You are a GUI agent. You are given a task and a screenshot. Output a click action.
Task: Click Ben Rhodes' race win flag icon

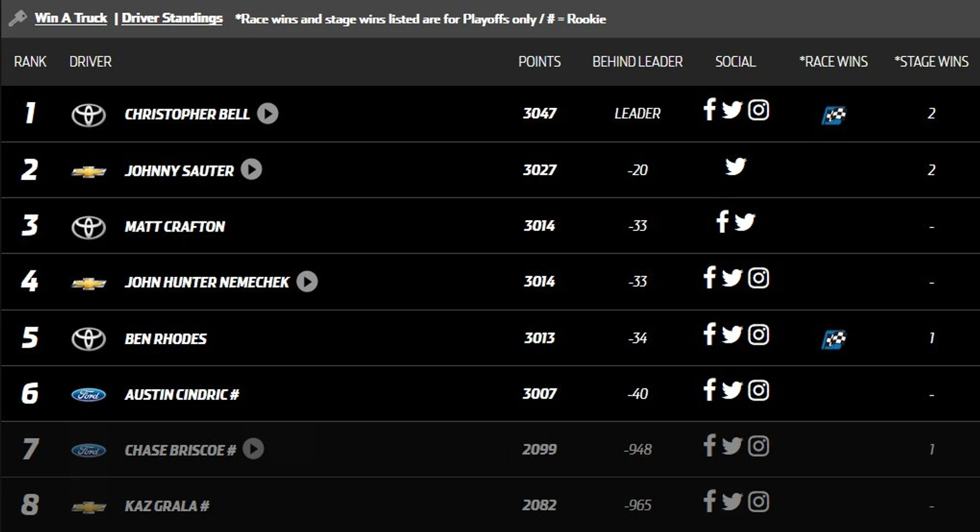click(x=834, y=339)
